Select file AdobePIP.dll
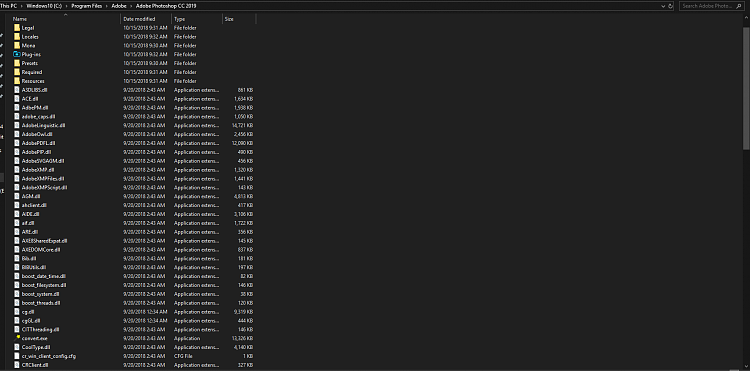 pos(36,152)
